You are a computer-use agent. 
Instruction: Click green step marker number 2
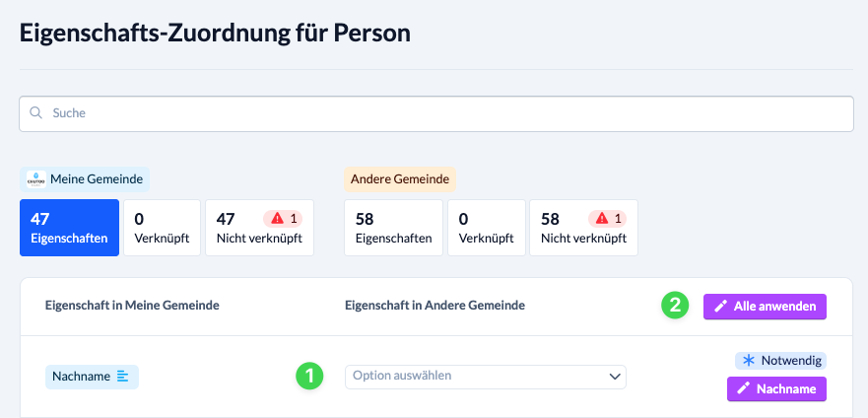pyautogui.click(x=675, y=306)
